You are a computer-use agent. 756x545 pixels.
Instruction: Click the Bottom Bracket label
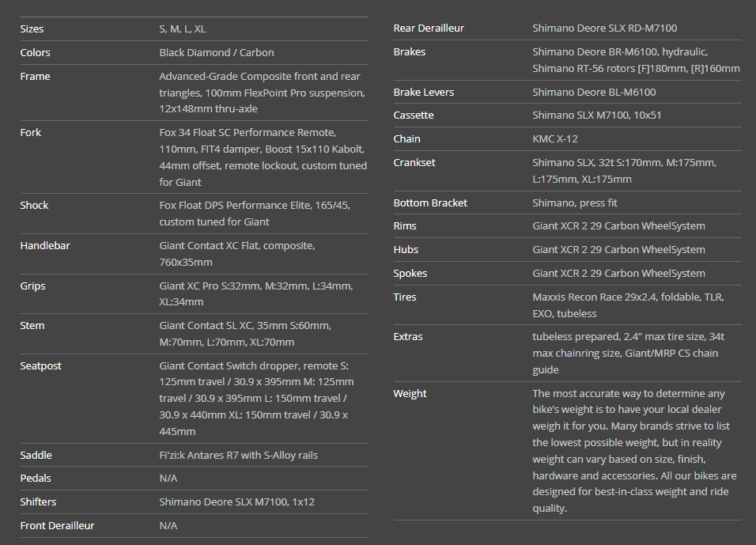(430, 203)
